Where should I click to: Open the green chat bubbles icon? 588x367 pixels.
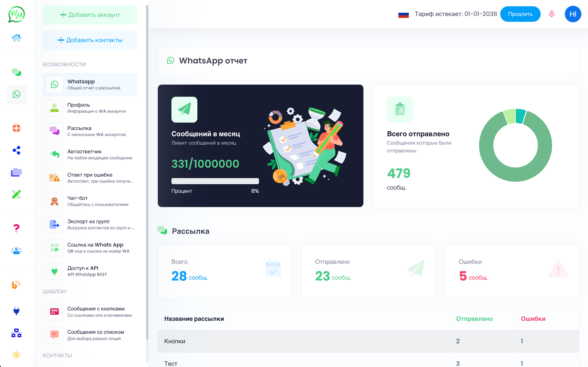[16, 72]
